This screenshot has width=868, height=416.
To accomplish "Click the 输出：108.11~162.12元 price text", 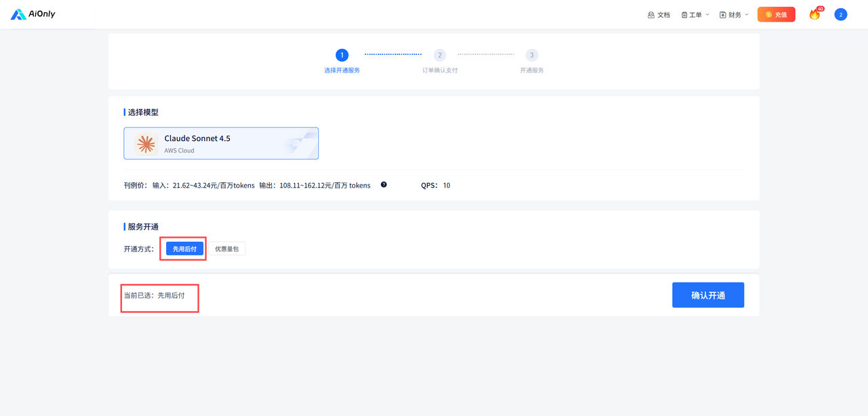I will 315,185.
